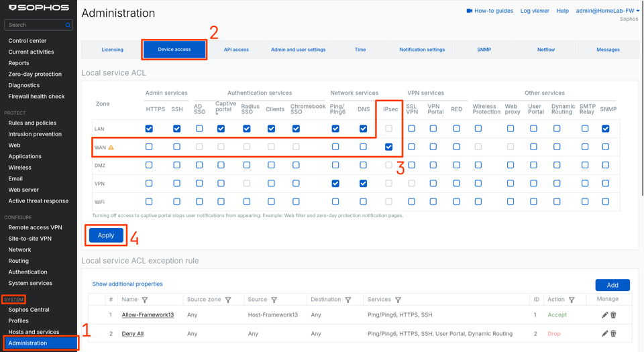This screenshot has height=352, width=644.
Task: Open Admin and user settings tab
Action: (x=298, y=50)
